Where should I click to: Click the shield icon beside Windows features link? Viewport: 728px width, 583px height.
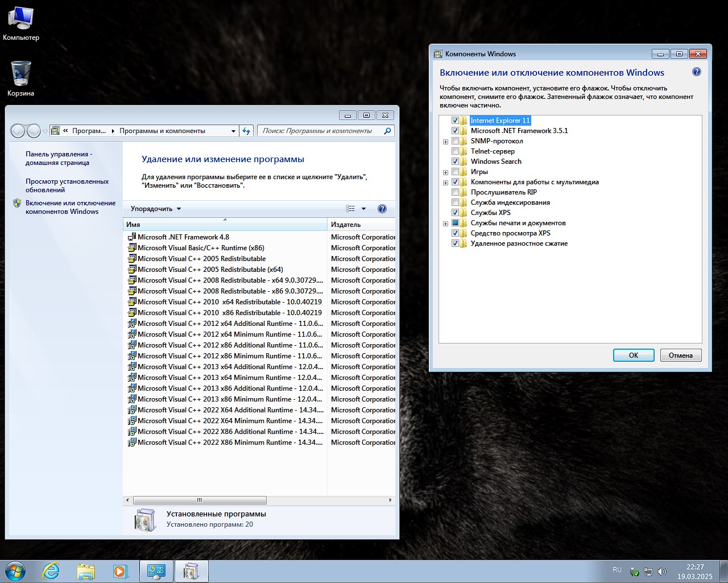click(17, 203)
